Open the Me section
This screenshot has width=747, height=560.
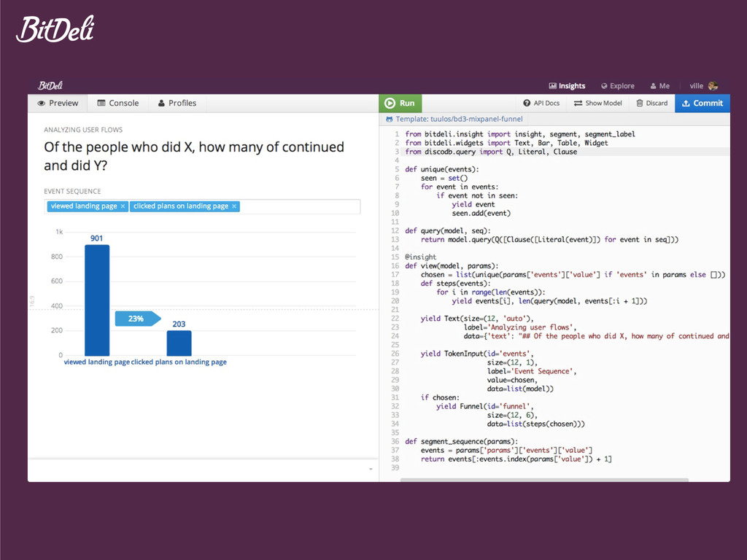coord(659,86)
